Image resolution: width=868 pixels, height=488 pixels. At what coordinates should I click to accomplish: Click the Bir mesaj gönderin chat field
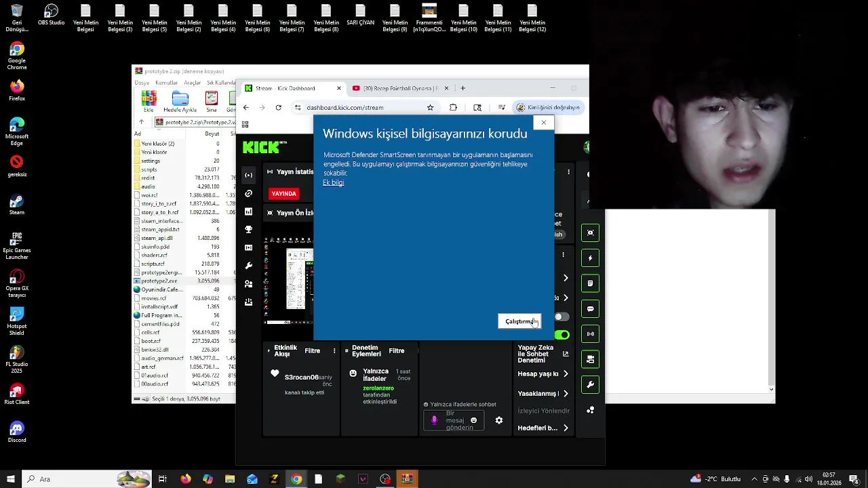pos(454,420)
